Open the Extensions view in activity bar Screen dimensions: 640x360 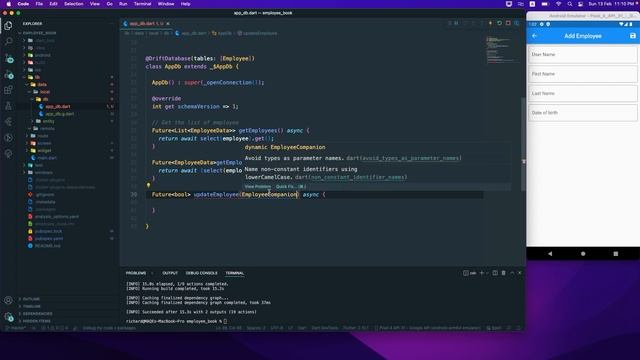8,90
